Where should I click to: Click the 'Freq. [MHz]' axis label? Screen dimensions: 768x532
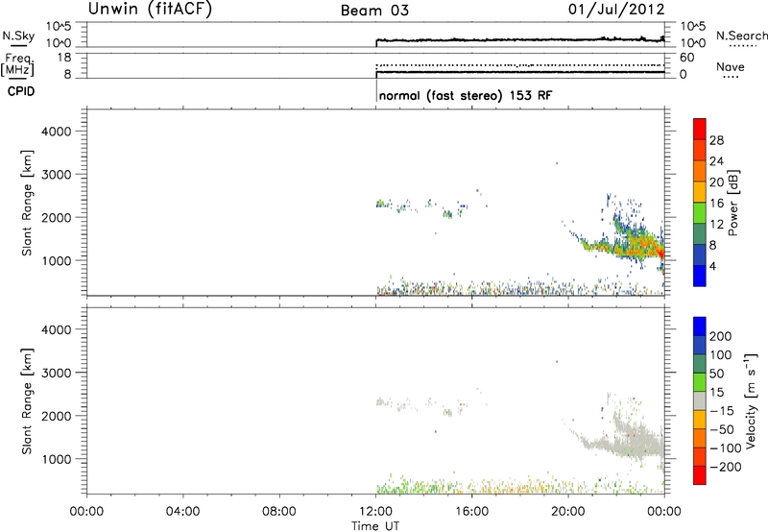pyautogui.click(x=17, y=65)
